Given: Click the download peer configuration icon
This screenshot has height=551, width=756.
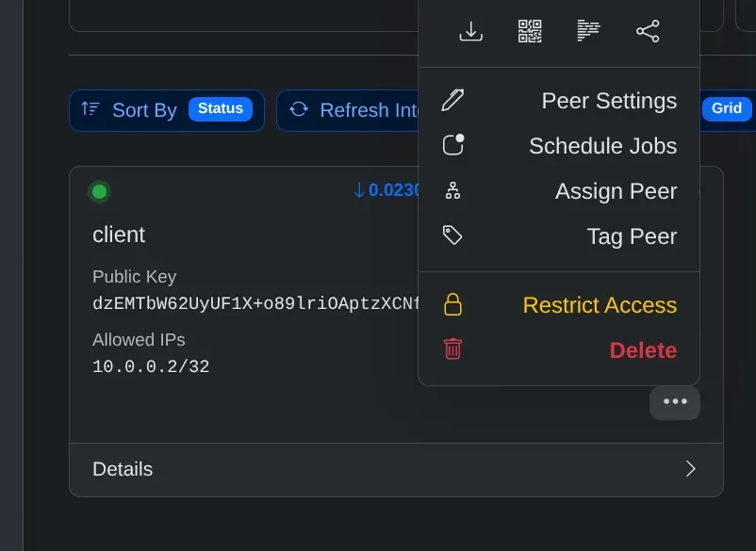Looking at the screenshot, I should click(470, 32).
